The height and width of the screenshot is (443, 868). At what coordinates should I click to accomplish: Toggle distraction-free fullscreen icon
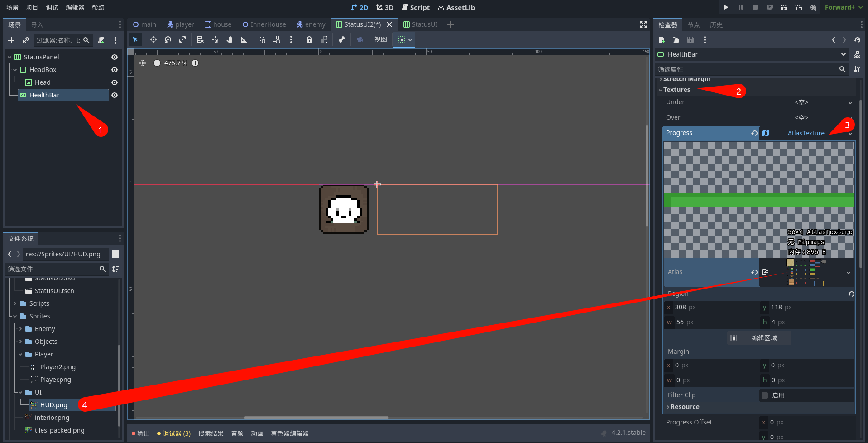[643, 24]
